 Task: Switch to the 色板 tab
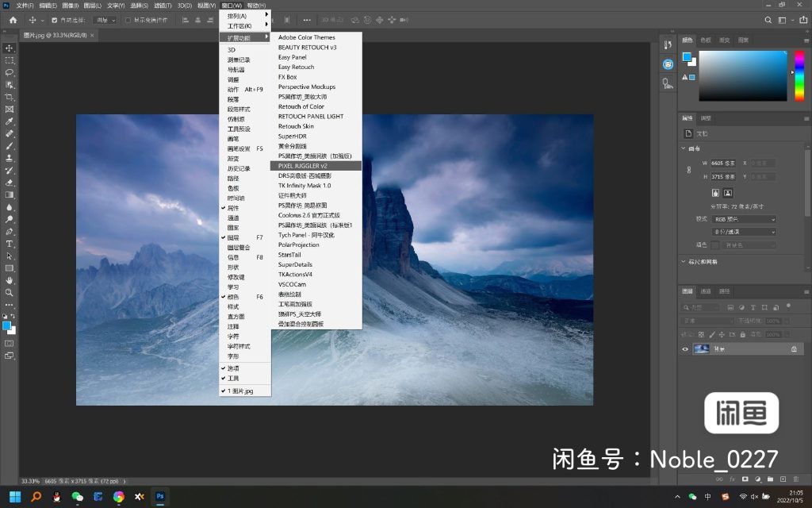click(705, 40)
